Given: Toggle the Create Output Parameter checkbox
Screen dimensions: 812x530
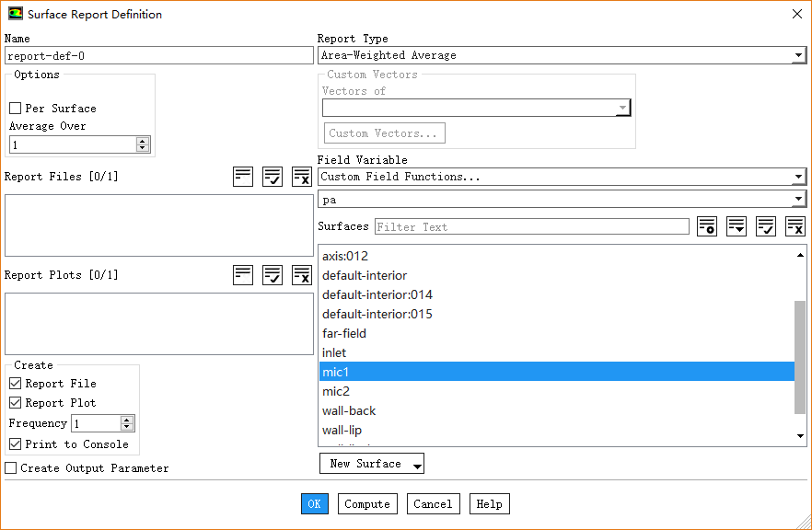Looking at the screenshot, I should (x=11, y=468).
